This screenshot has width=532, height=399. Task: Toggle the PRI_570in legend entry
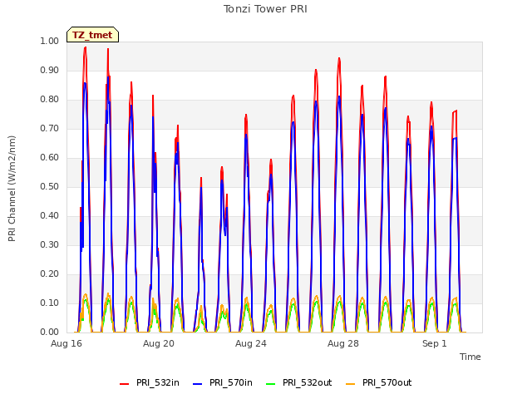tap(222, 382)
